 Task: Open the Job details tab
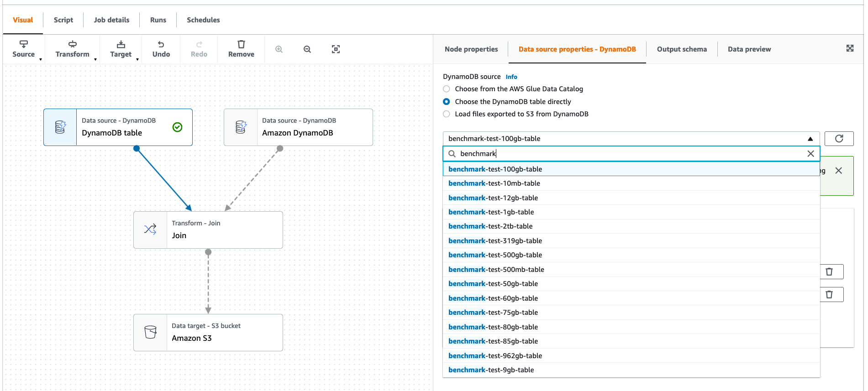coord(111,20)
